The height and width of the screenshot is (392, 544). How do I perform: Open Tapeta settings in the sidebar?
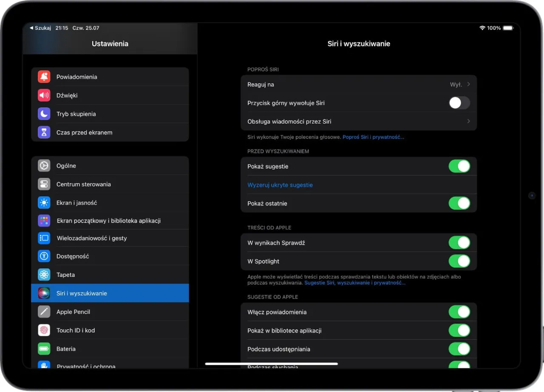point(66,275)
